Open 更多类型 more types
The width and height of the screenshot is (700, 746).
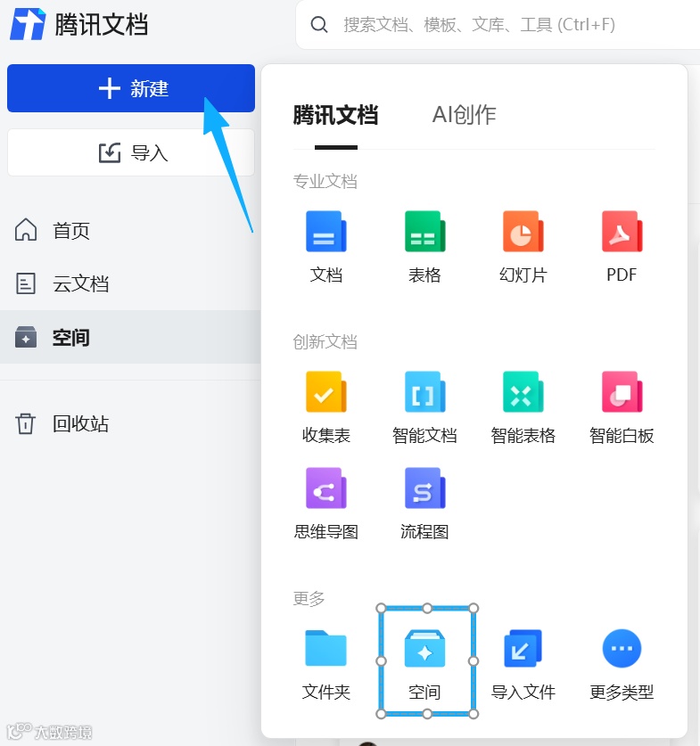coord(622,665)
